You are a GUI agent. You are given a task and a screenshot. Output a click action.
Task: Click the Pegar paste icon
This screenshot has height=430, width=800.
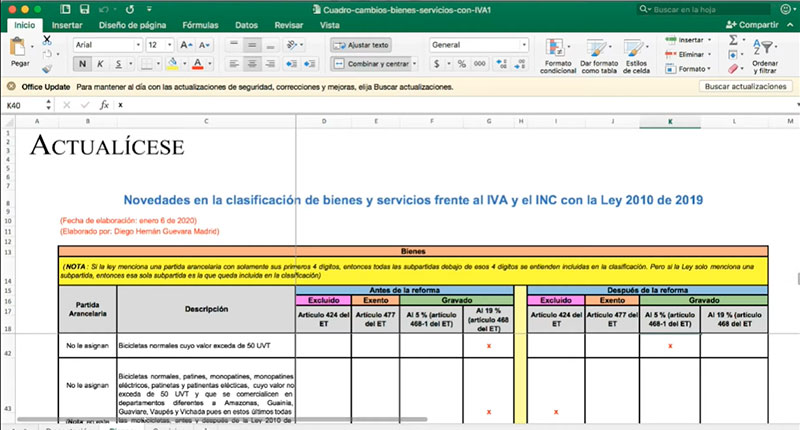18,47
